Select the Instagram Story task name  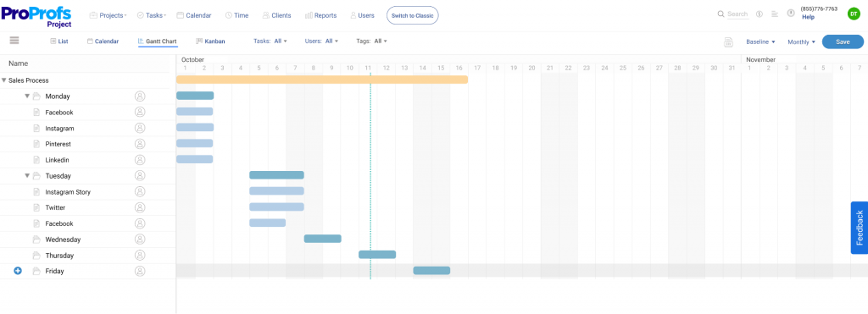coord(68,192)
